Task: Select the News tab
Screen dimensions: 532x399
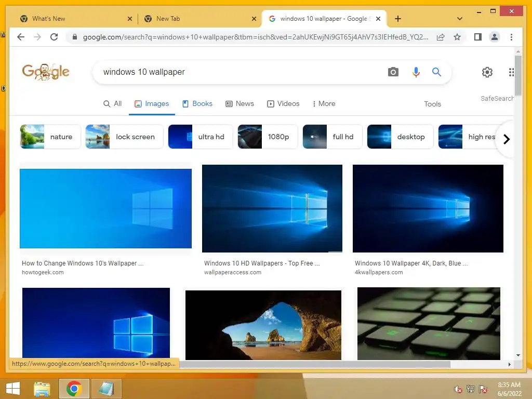Action: coord(240,103)
